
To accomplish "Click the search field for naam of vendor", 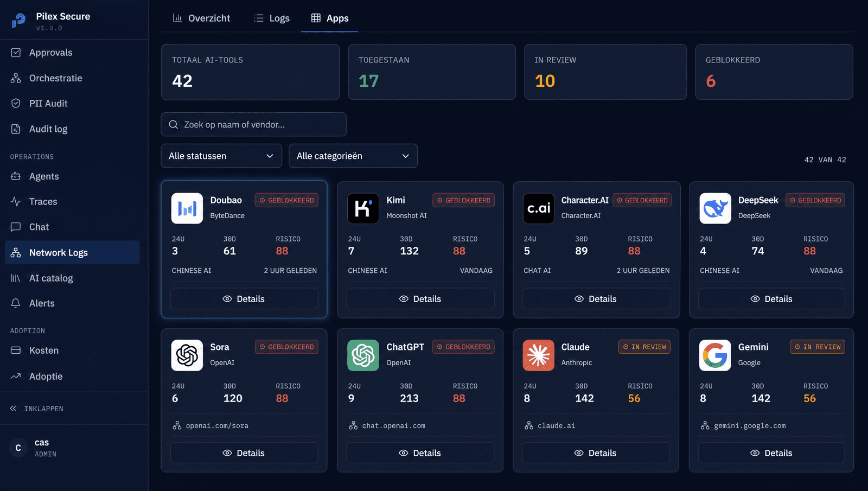I will (253, 124).
